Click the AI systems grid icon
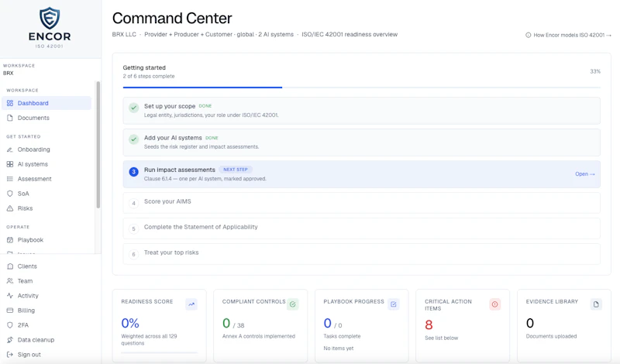The height and width of the screenshot is (364, 620). click(x=10, y=164)
